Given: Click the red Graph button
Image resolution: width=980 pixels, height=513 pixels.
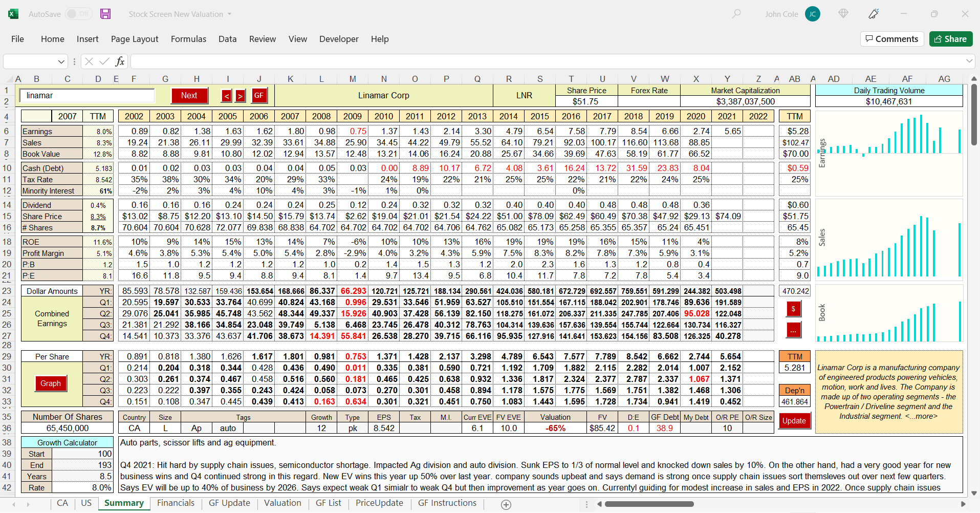Looking at the screenshot, I should pyautogui.click(x=51, y=383).
